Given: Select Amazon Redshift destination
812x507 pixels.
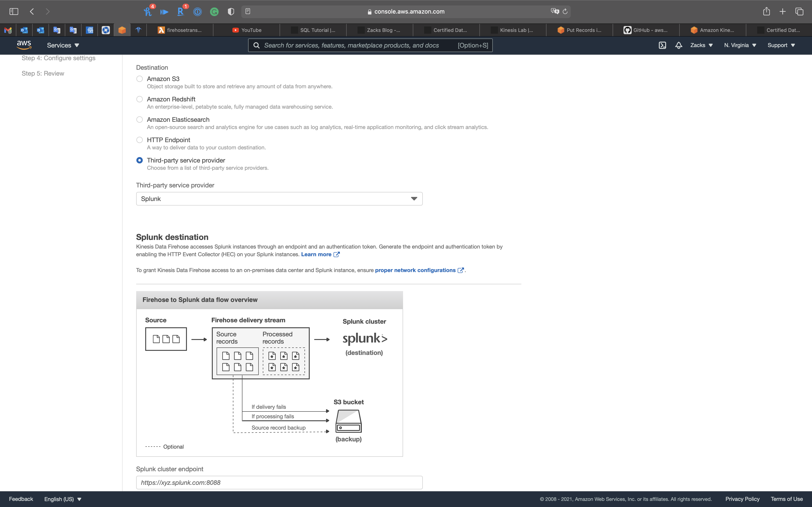Looking at the screenshot, I should point(140,99).
